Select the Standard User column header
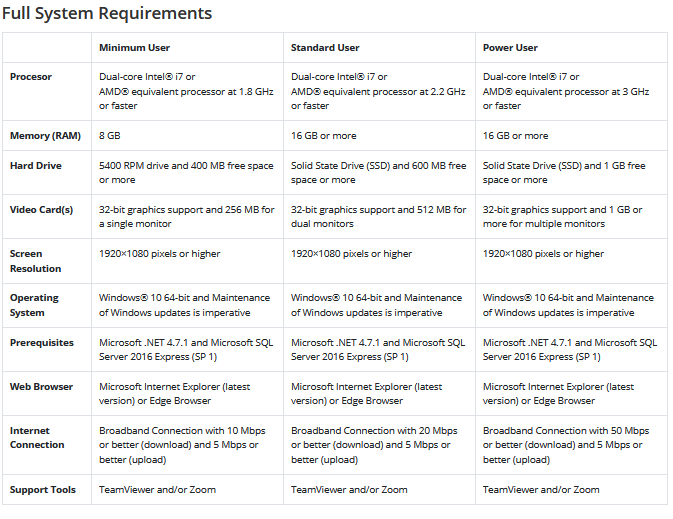This screenshot has width=673, height=519. pos(325,47)
